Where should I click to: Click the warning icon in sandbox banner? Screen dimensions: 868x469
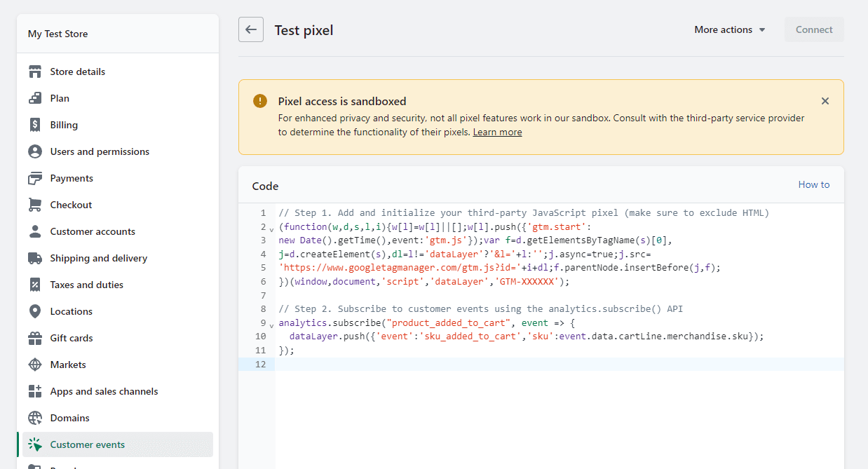click(x=260, y=101)
